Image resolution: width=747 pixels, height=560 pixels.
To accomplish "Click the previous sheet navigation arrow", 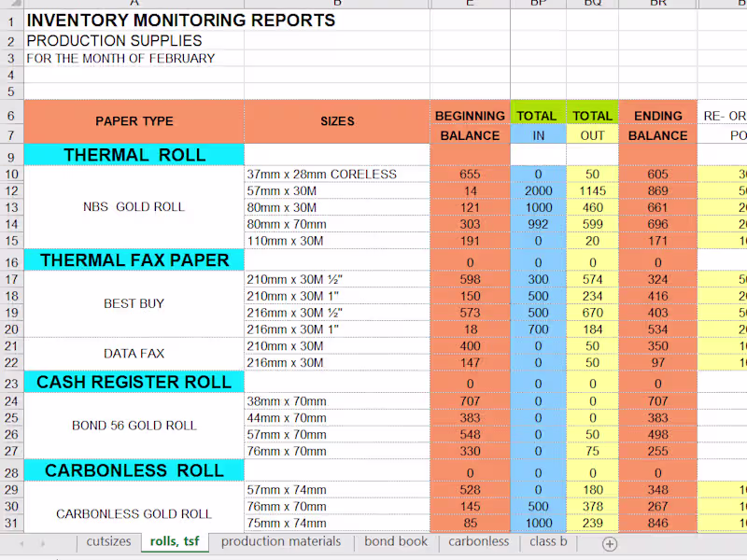I will click(21, 542).
